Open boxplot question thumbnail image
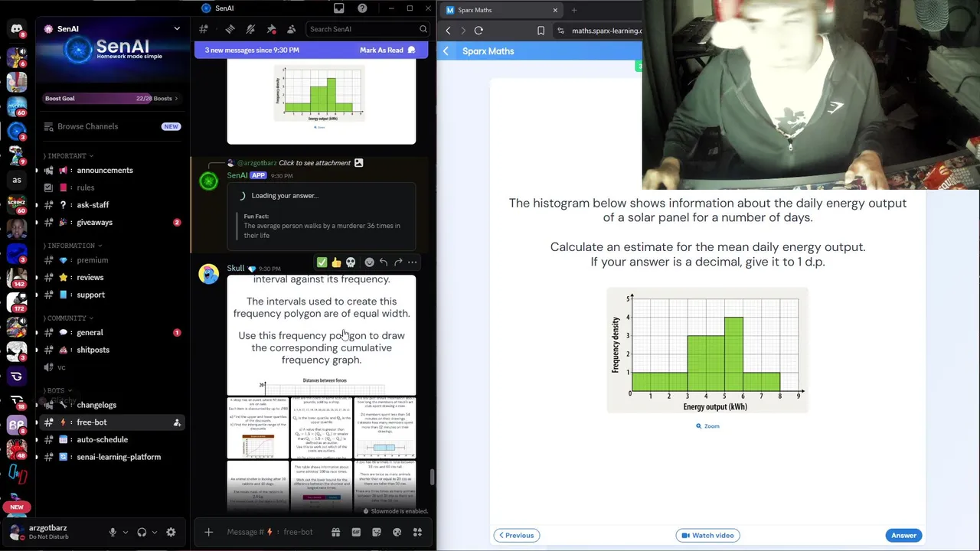980x551 pixels. (384, 428)
